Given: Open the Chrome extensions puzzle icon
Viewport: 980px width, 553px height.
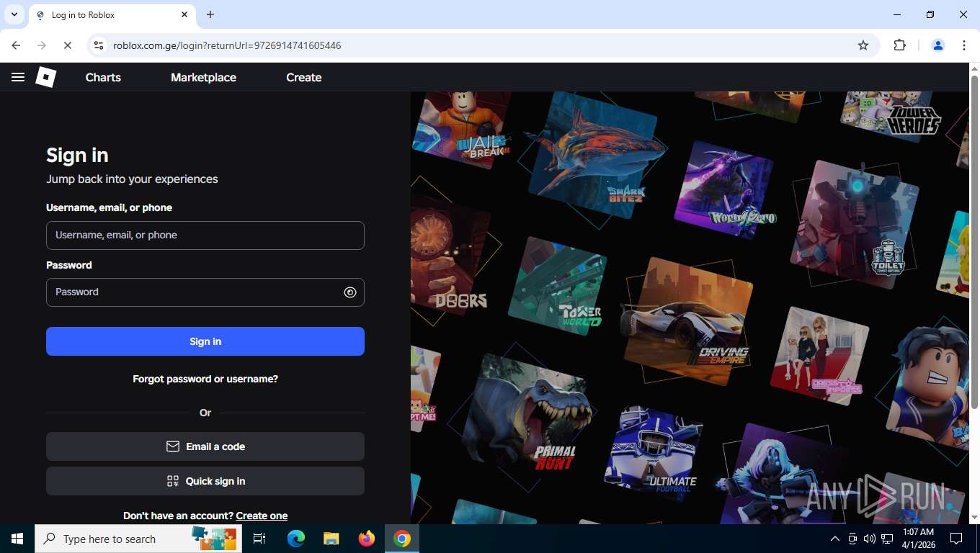Looking at the screenshot, I should (x=899, y=45).
